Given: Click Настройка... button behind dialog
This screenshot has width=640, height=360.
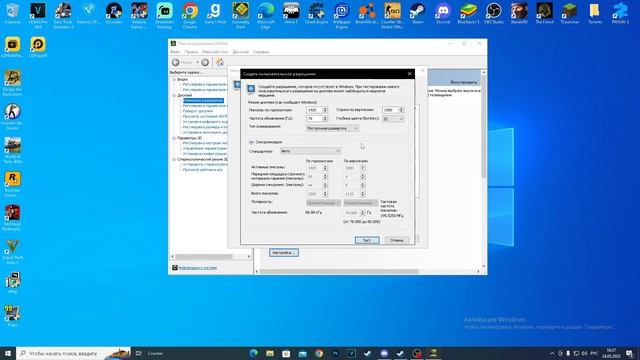Looking at the screenshot, I should coord(284,253).
